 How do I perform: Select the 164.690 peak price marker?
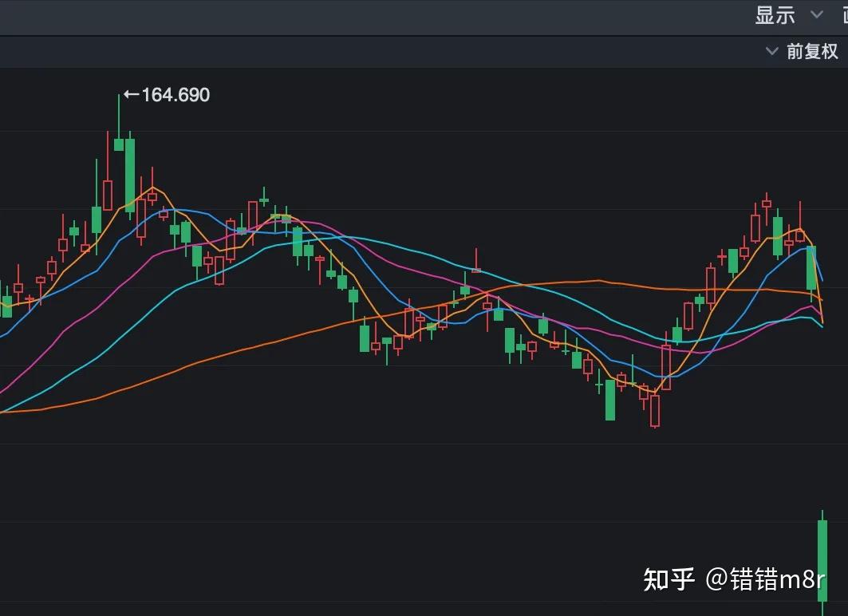pyautogui.click(x=177, y=95)
